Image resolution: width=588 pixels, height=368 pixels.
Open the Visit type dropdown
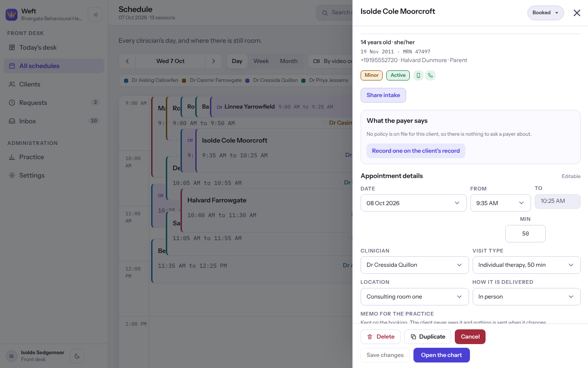526,265
